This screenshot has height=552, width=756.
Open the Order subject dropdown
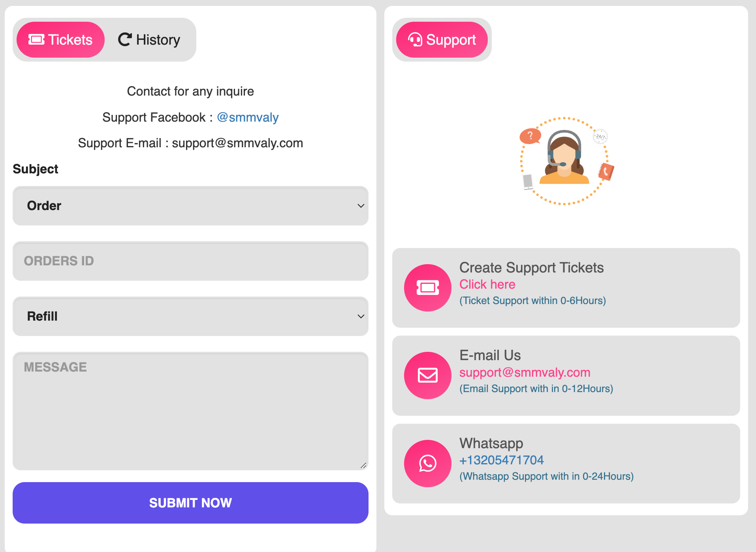[190, 206]
